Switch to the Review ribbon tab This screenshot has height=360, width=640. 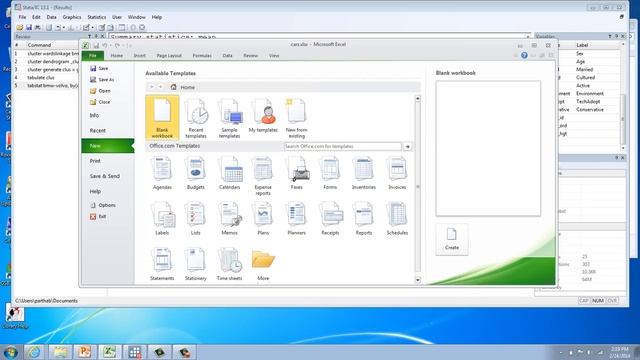251,56
